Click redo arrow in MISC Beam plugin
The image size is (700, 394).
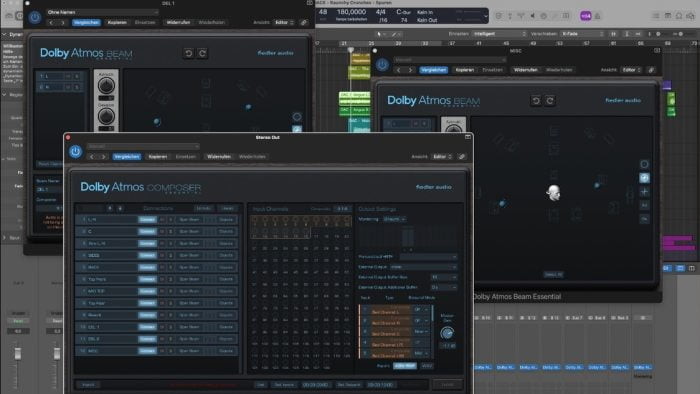tap(550, 101)
